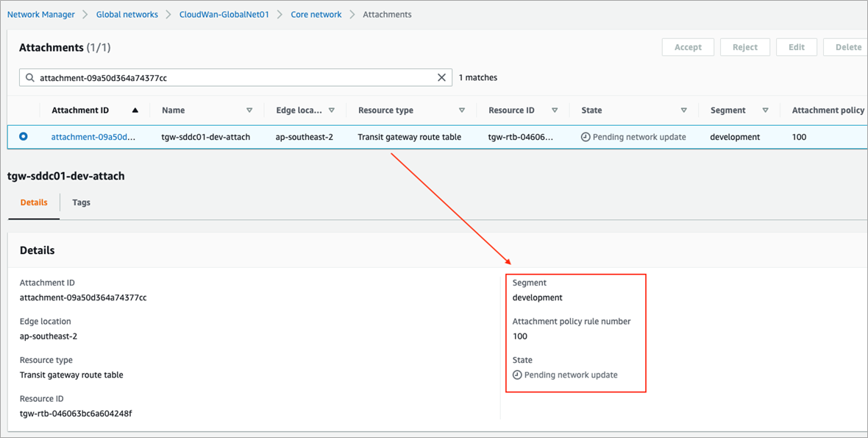Select the Details tab
This screenshot has width=868, height=438.
[34, 202]
